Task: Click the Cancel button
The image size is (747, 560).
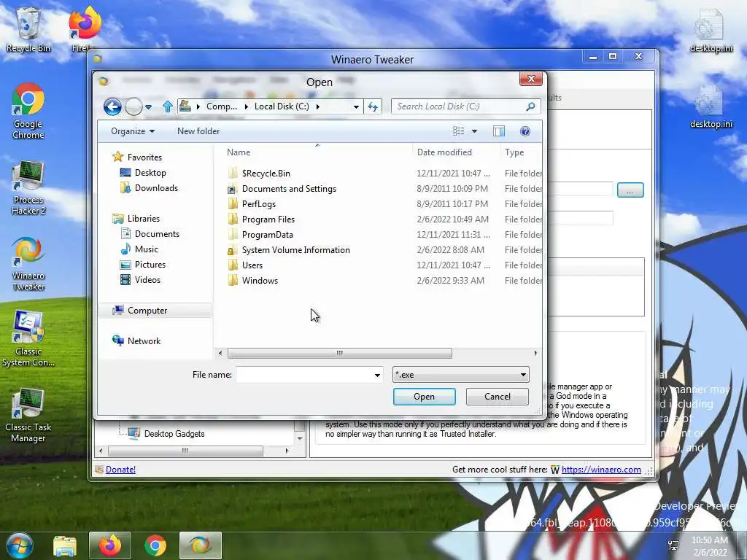Action: pyautogui.click(x=498, y=397)
